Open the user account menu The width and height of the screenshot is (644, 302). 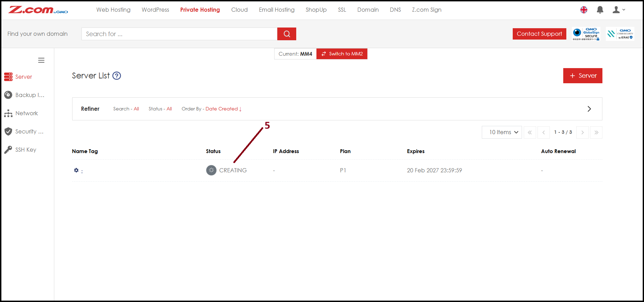[619, 10]
